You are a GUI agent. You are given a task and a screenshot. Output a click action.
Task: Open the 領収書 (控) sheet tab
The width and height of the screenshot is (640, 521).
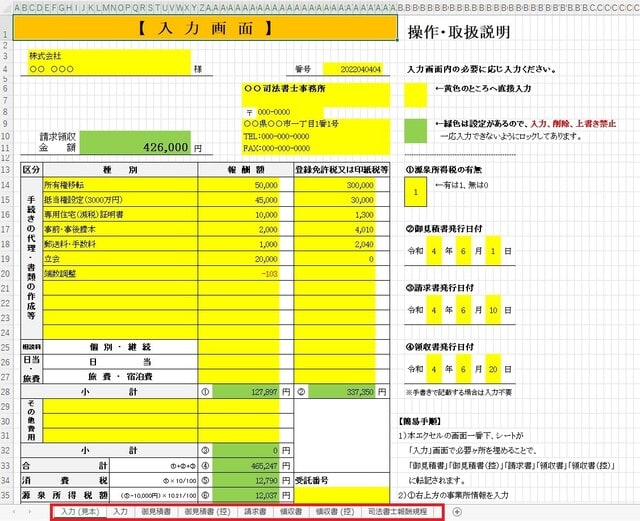coord(335,512)
